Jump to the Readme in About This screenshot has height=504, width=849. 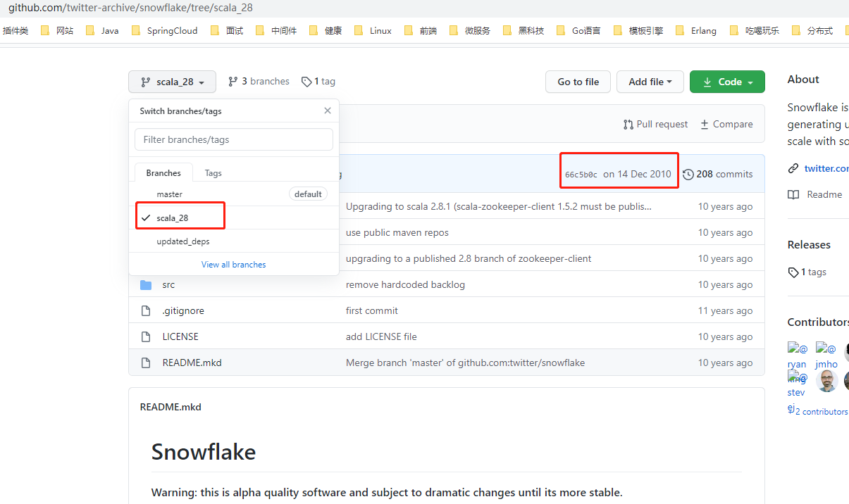(824, 194)
